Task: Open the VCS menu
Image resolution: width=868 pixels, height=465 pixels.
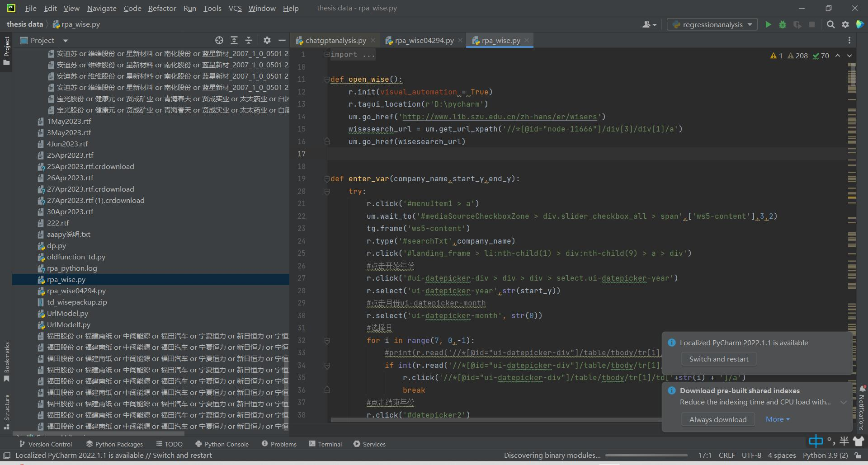Action: point(235,8)
